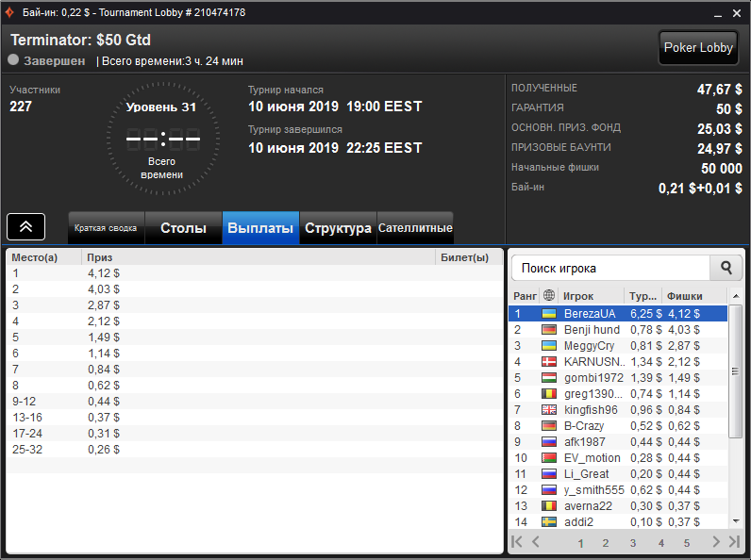Open the Краткая сводка tab
The image size is (751, 560).
click(107, 228)
